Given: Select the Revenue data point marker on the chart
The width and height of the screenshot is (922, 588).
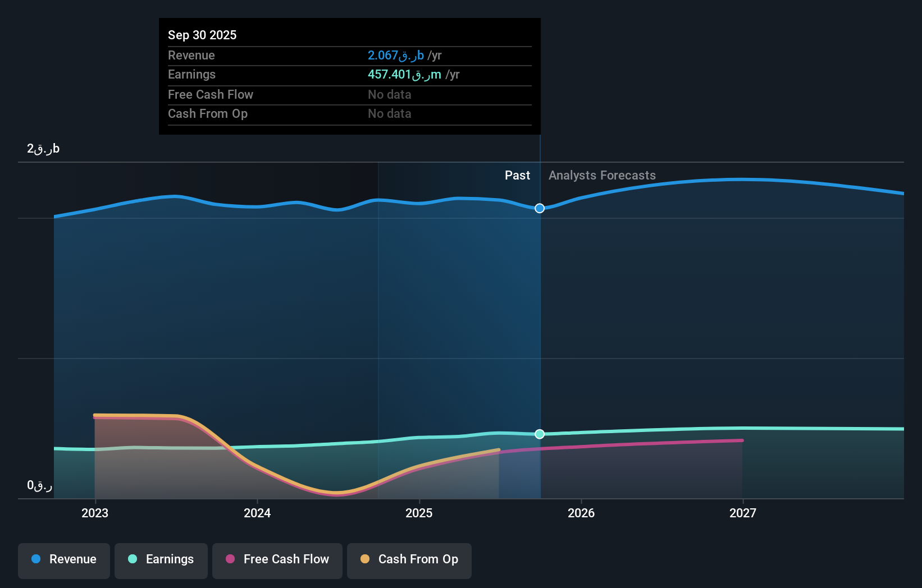Looking at the screenshot, I should tap(539, 208).
